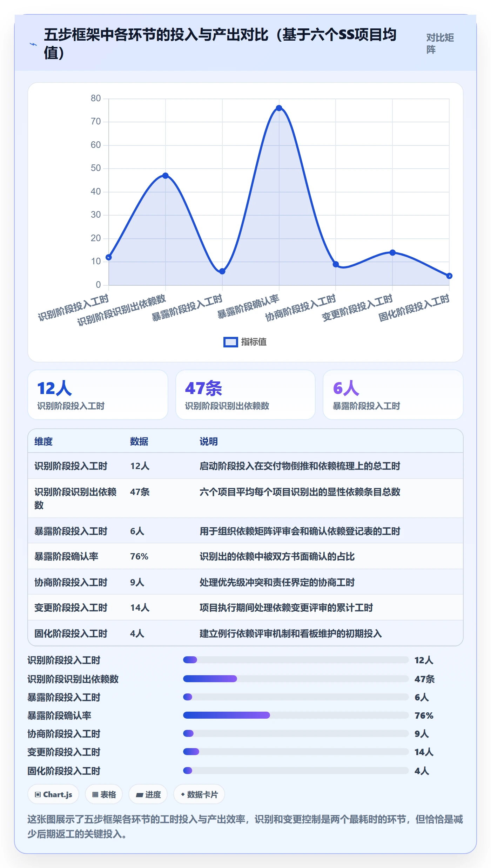The width and height of the screenshot is (491, 868).
Task: Click the summary paragraph starting 这张图展示了
Action: click(x=245, y=826)
